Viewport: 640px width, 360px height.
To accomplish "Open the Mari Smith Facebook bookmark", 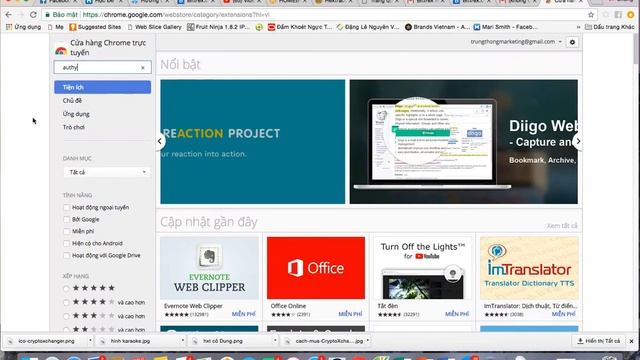I will [x=505, y=27].
